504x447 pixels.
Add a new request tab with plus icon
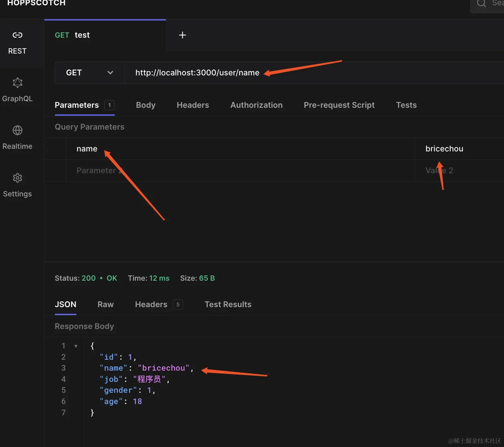183,35
